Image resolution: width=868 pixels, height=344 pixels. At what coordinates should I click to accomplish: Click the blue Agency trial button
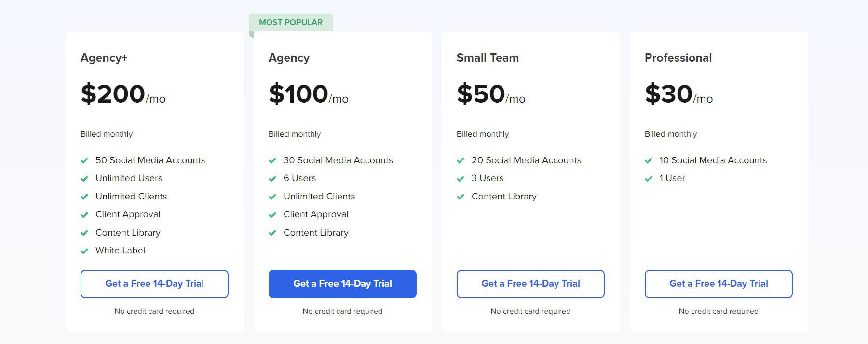[342, 284]
